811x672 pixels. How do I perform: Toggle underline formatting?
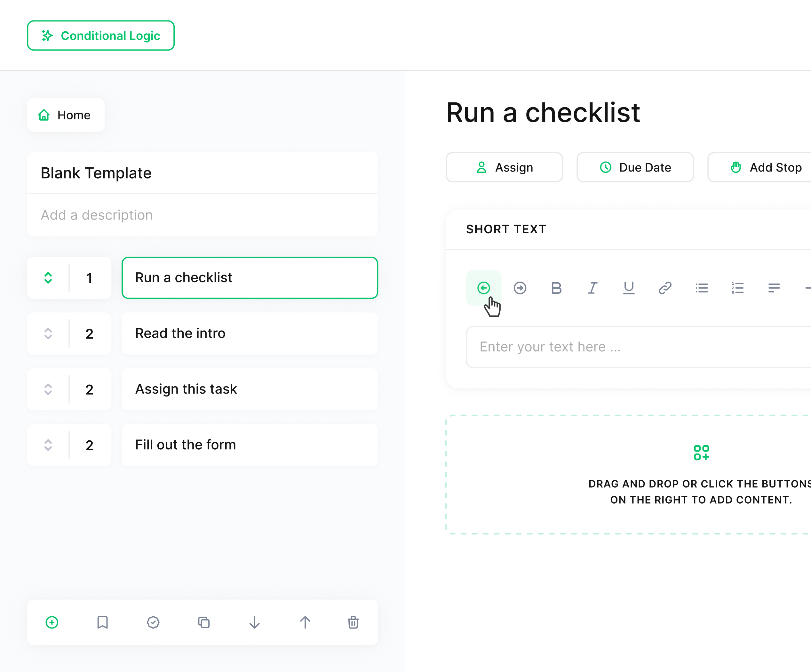click(629, 288)
